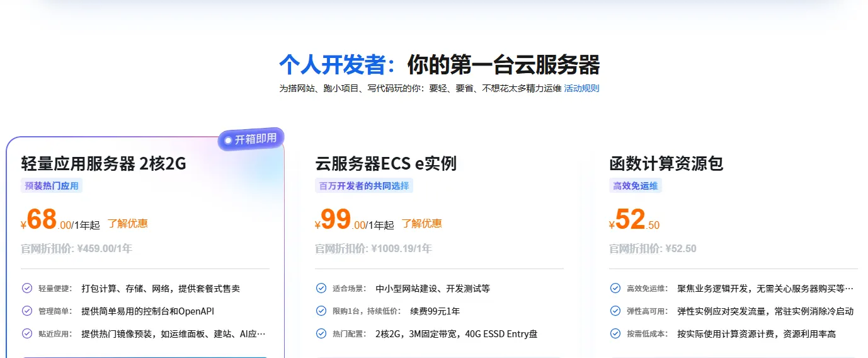This screenshot has width=868, height=358.
Task: Select the 轻量应用服务器 2核2G title
Action: tap(104, 163)
